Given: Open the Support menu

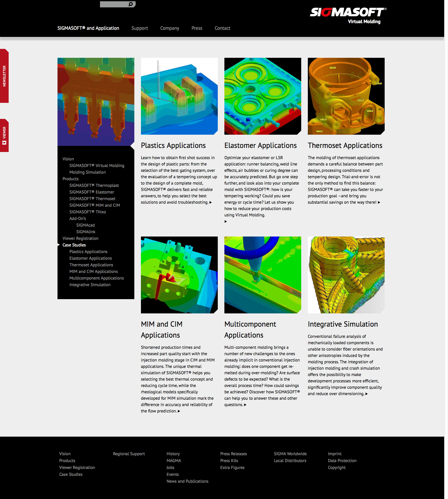Looking at the screenshot, I should 140,28.
